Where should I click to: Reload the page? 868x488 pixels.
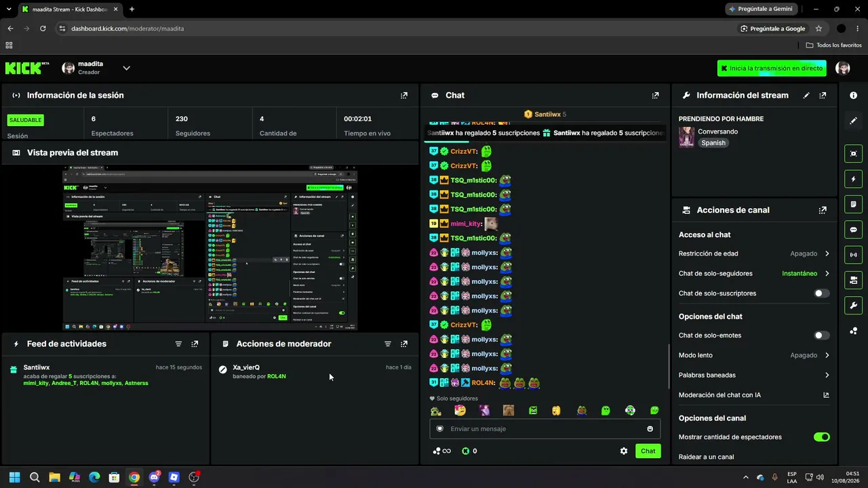43,28
